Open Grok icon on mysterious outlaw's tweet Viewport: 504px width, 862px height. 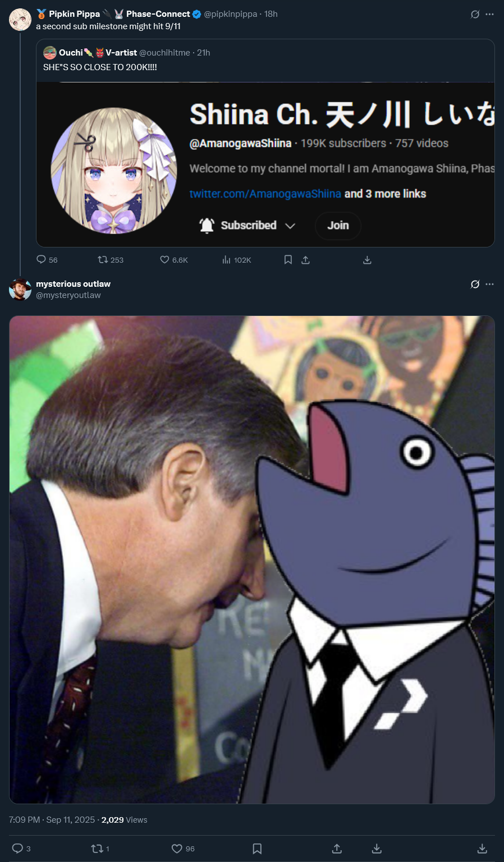475,284
